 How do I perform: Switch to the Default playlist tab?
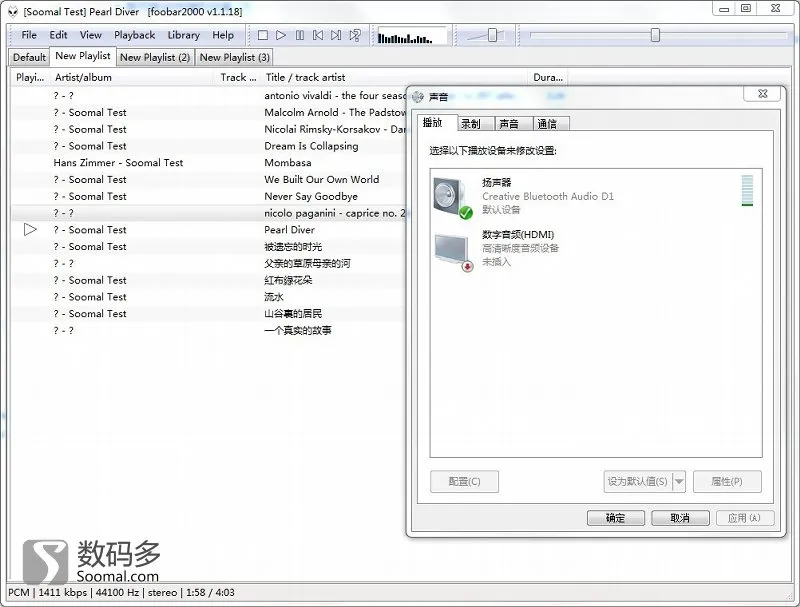[29, 57]
